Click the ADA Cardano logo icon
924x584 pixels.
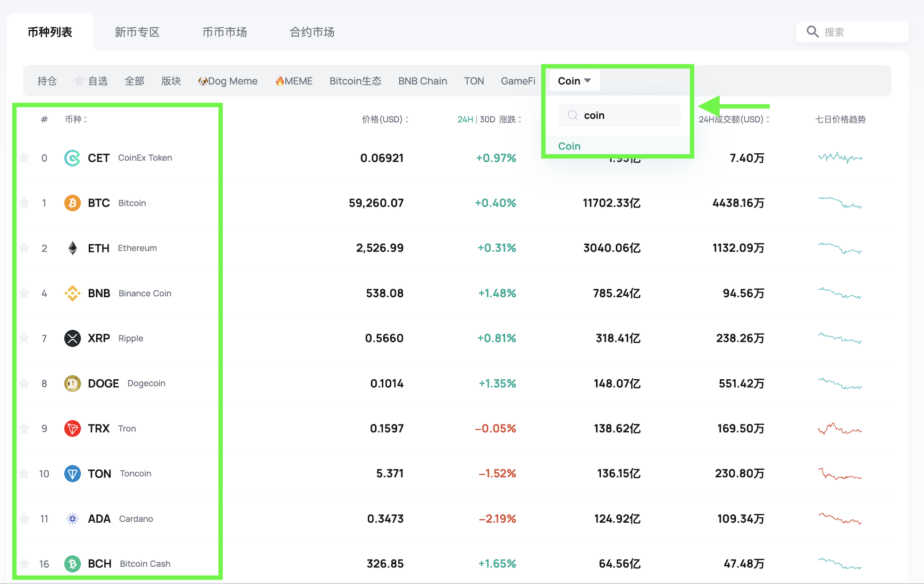(x=72, y=519)
